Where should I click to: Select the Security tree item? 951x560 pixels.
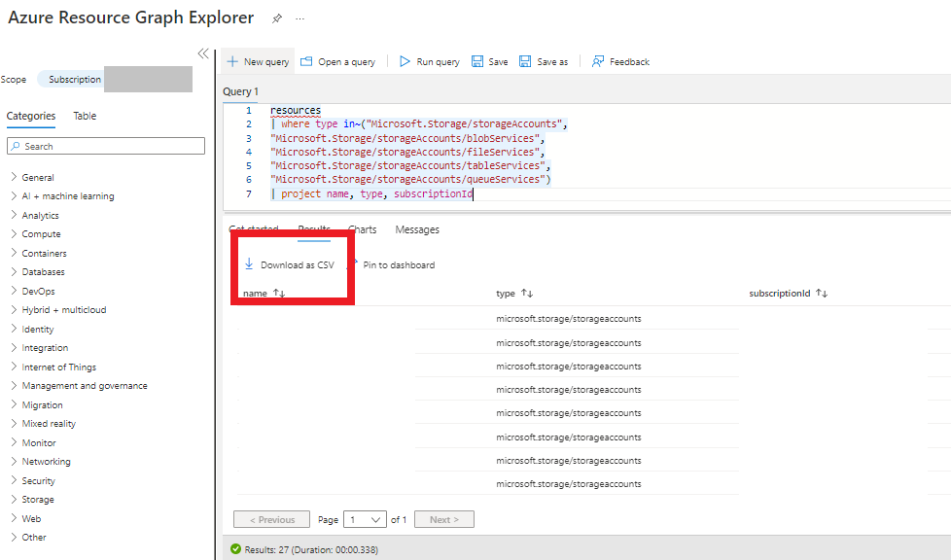pos(38,480)
